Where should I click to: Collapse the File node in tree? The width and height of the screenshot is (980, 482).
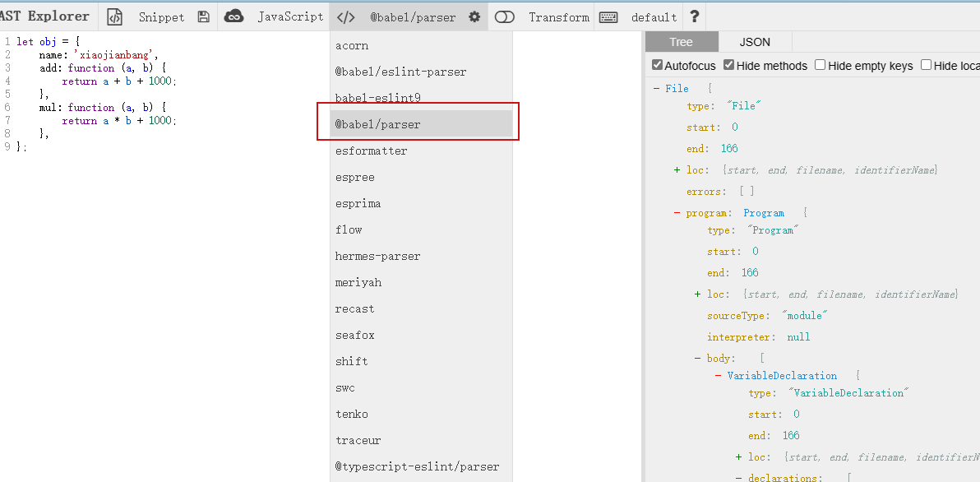[x=656, y=89]
